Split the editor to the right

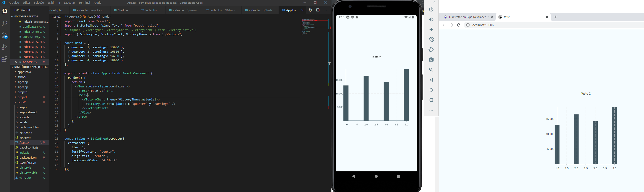(x=318, y=10)
